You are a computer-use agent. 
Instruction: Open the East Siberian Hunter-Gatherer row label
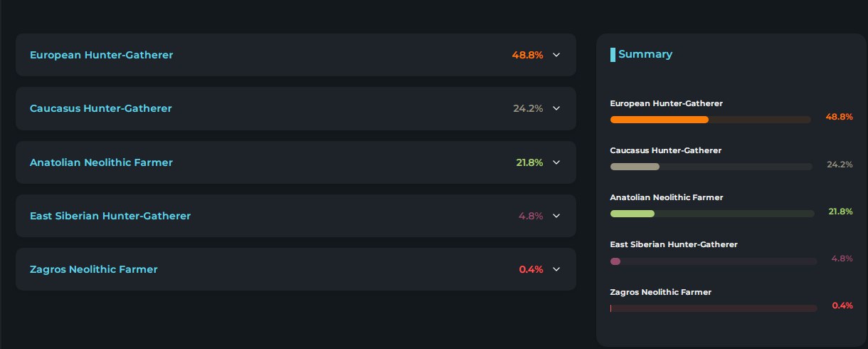110,216
